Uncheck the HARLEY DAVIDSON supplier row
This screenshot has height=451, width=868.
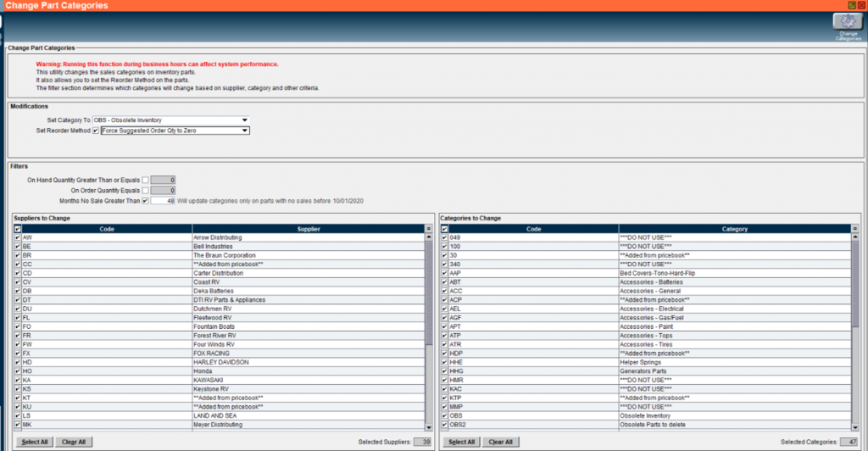18,362
